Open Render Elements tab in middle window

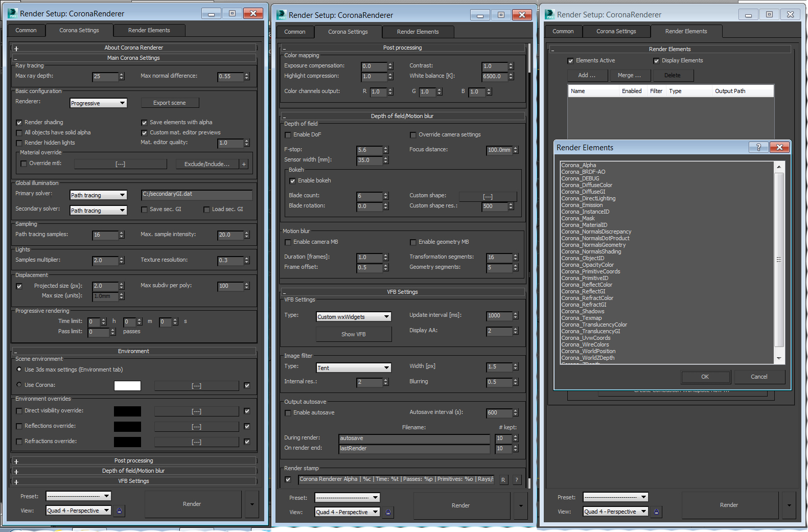pos(418,32)
